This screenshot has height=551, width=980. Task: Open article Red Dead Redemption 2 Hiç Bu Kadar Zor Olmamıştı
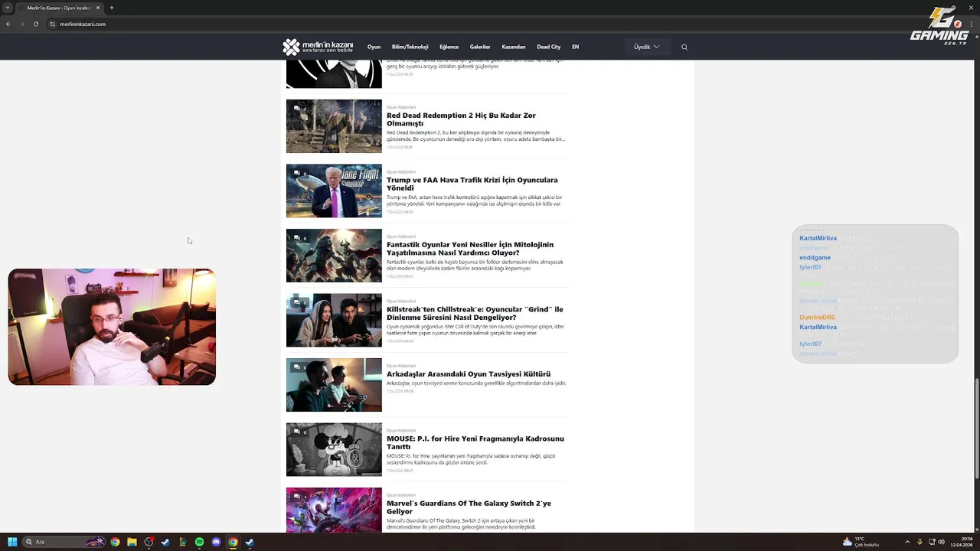point(461,119)
